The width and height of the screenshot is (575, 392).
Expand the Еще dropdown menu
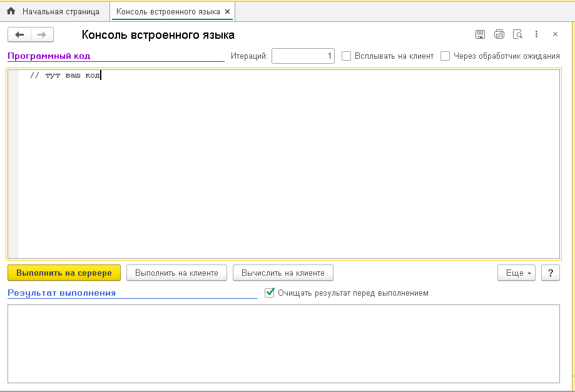tap(516, 273)
